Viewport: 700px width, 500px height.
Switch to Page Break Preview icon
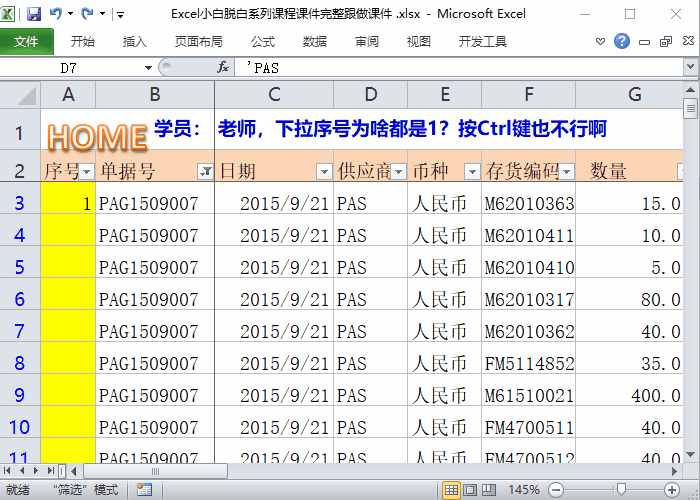[489, 490]
